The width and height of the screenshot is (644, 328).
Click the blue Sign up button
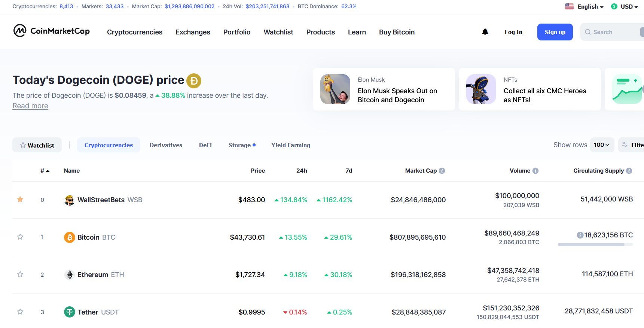pos(555,32)
